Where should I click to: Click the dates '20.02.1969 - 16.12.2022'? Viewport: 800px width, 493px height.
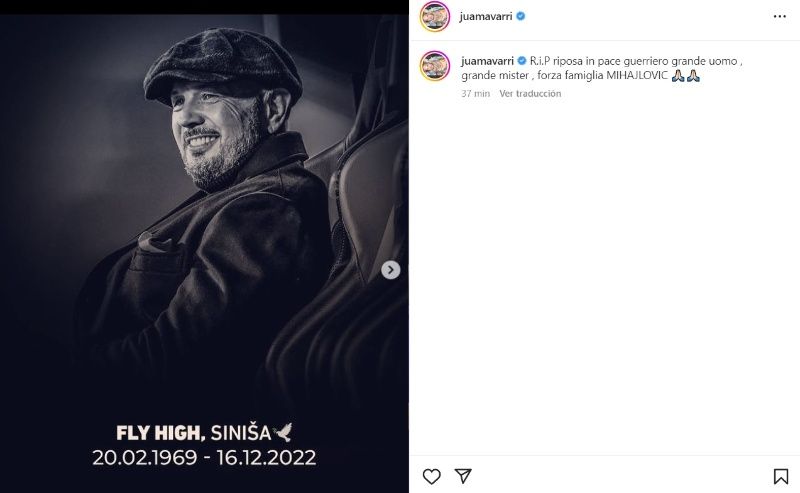coord(204,458)
